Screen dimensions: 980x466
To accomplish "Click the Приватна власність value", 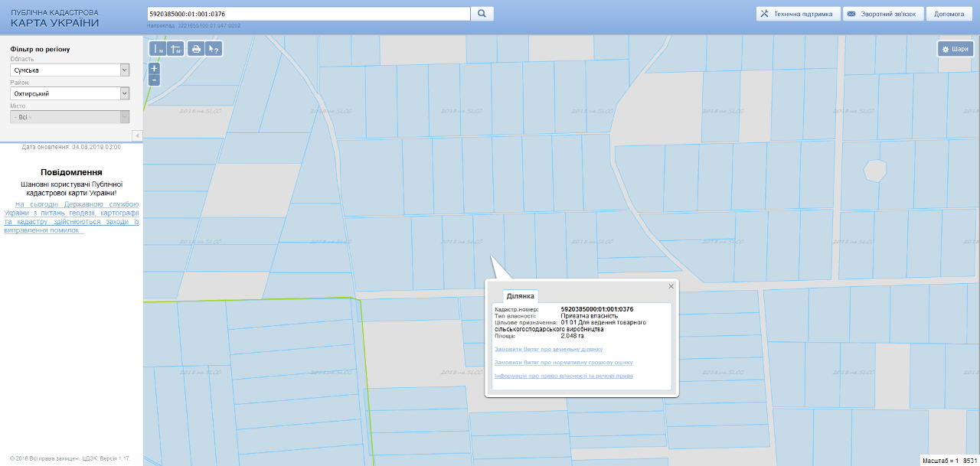I will click(590, 316).
